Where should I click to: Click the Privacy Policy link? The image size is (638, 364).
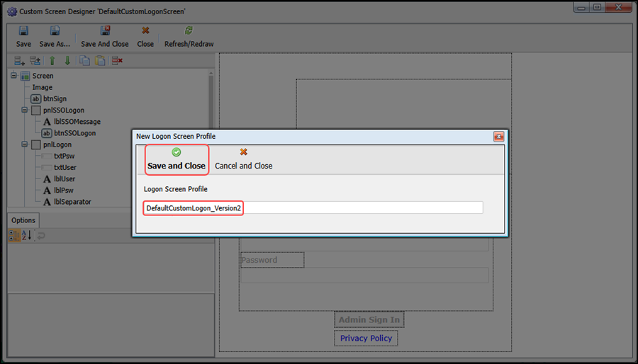[x=366, y=339]
